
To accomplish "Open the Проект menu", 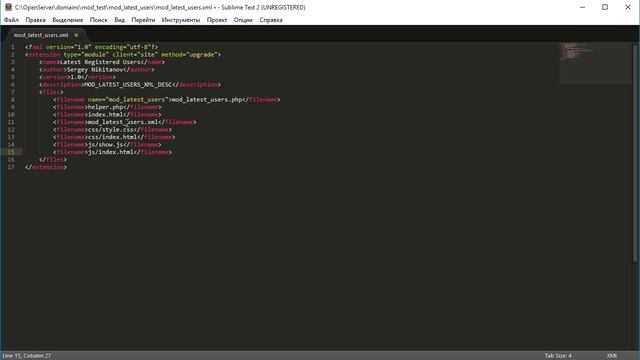I will coord(216,20).
